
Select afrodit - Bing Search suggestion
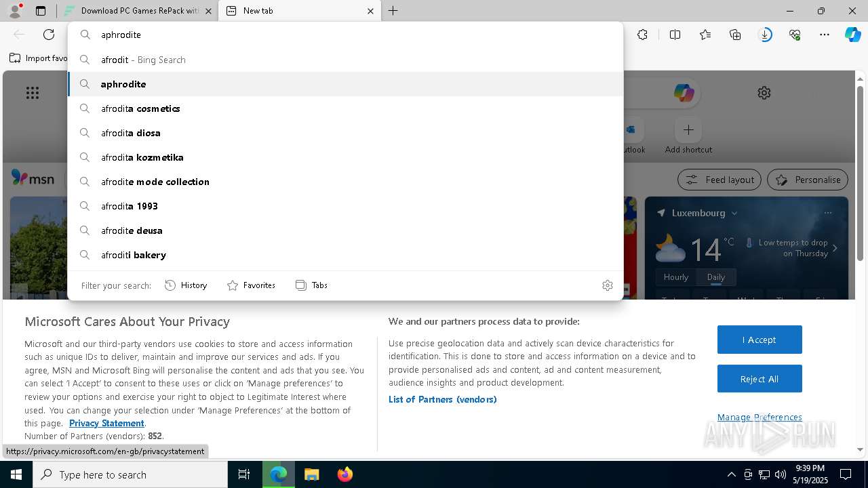pyautogui.click(x=345, y=60)
